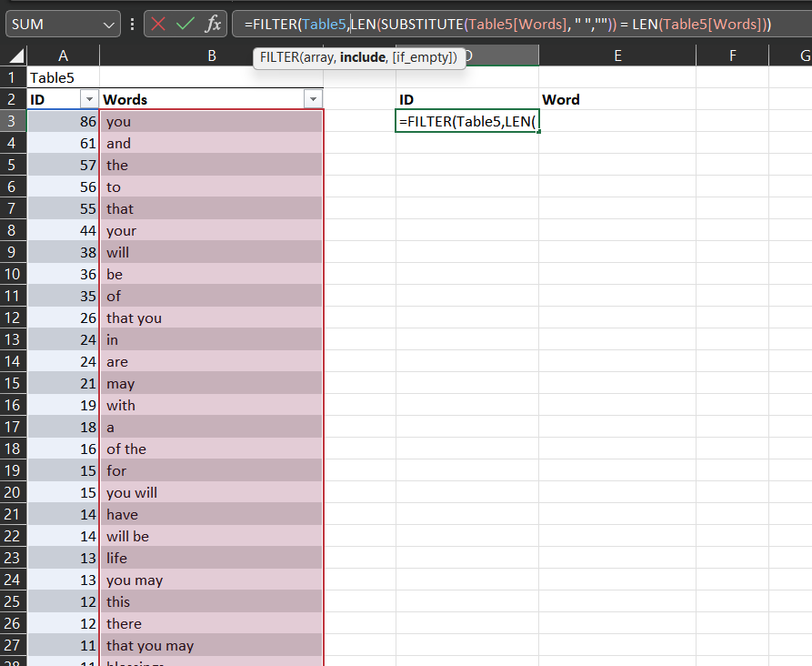Click the ID cell with value 16

pos(63,449)
